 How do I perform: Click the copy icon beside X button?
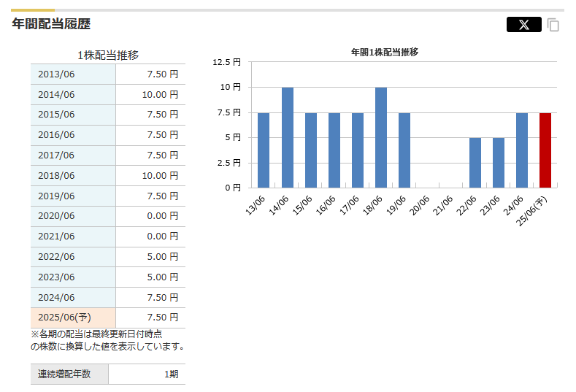pyautogui.click(x=553, y=26)
